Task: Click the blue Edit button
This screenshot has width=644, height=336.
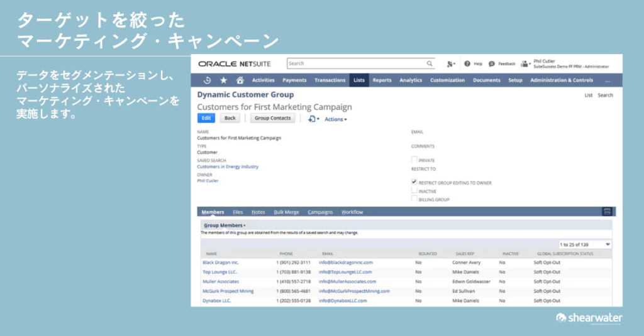Action: [x=206, y=118]
